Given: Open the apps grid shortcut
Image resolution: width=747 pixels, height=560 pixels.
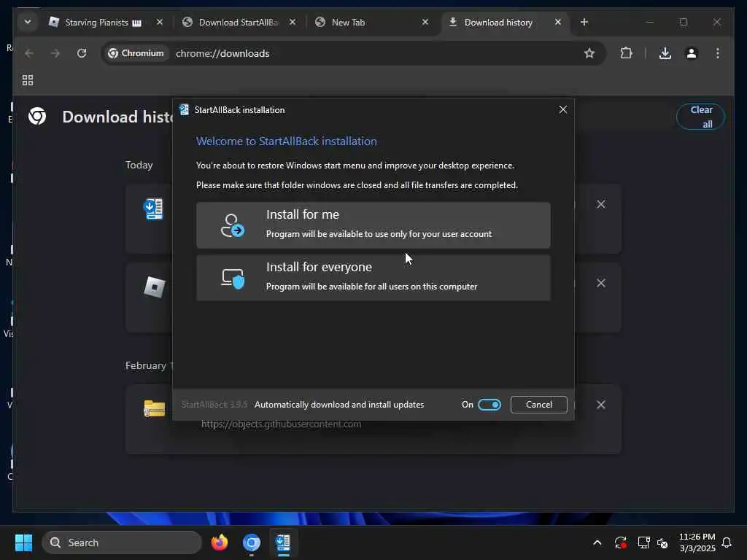Looking at the screenshot, I should pyautogui.click(x=28, y=80).
